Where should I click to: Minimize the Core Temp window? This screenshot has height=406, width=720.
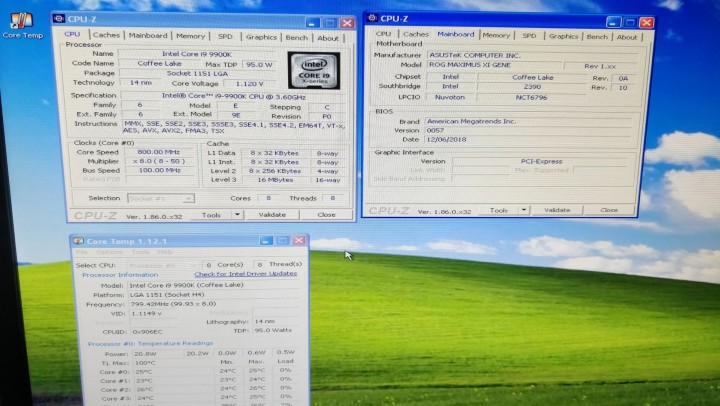coord(266,241)
